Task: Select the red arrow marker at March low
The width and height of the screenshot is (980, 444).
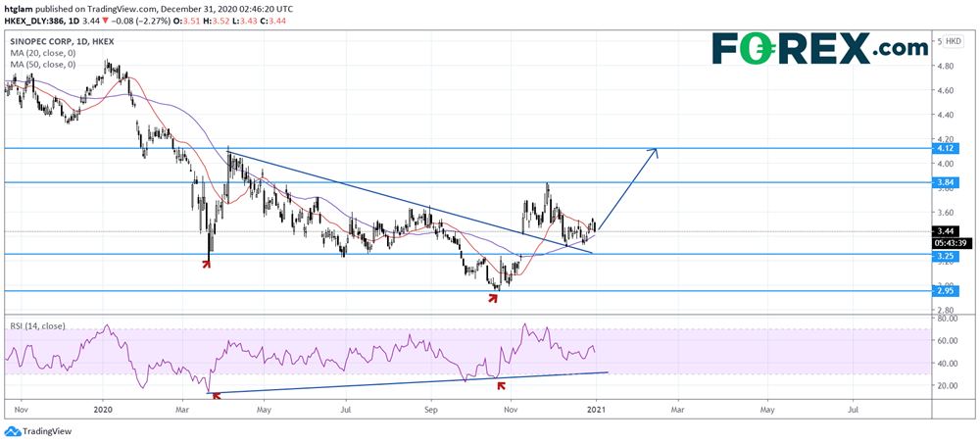Action: click(x=208, y=263)
